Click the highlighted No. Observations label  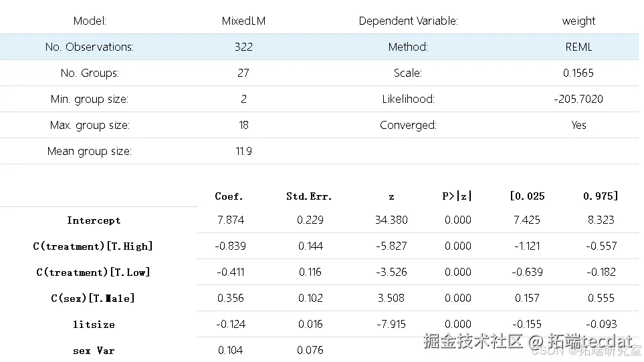tap(90, 47)
